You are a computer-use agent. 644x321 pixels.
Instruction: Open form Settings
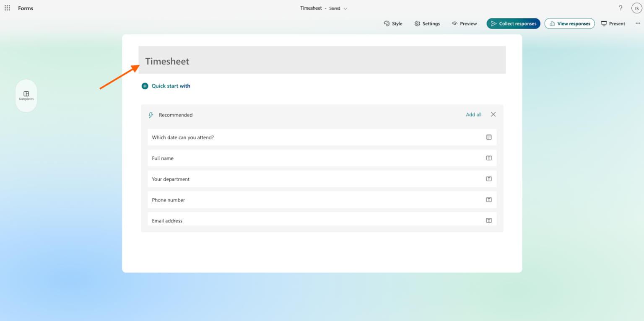427,23
